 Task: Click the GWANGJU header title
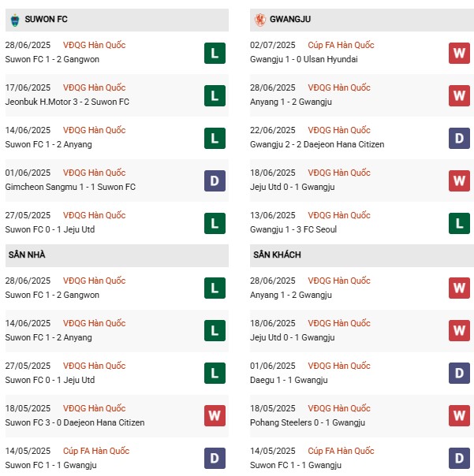293,19
